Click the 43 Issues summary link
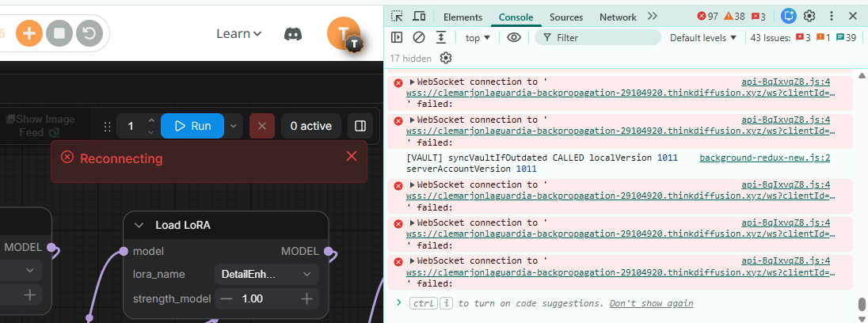The width and height of the screenshot is (868, 323). coord(804,38)
